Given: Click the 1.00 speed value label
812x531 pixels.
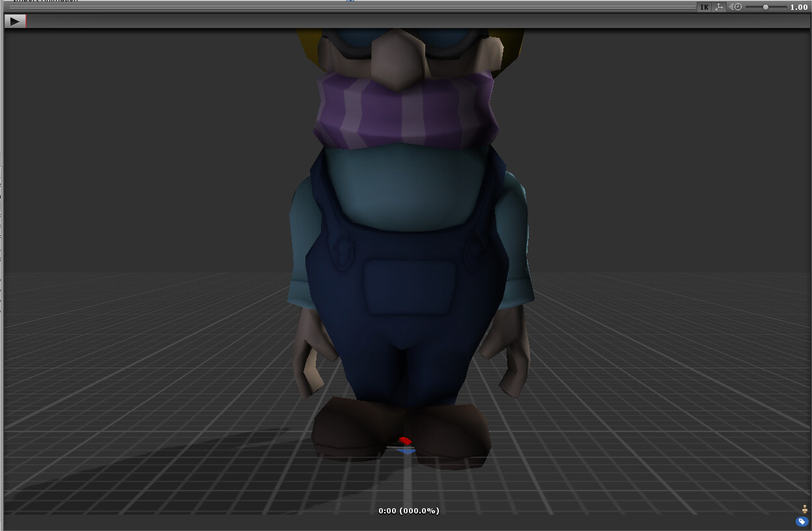Looking at the screenshot, I should pyautogui.click(x=798, y=7).
